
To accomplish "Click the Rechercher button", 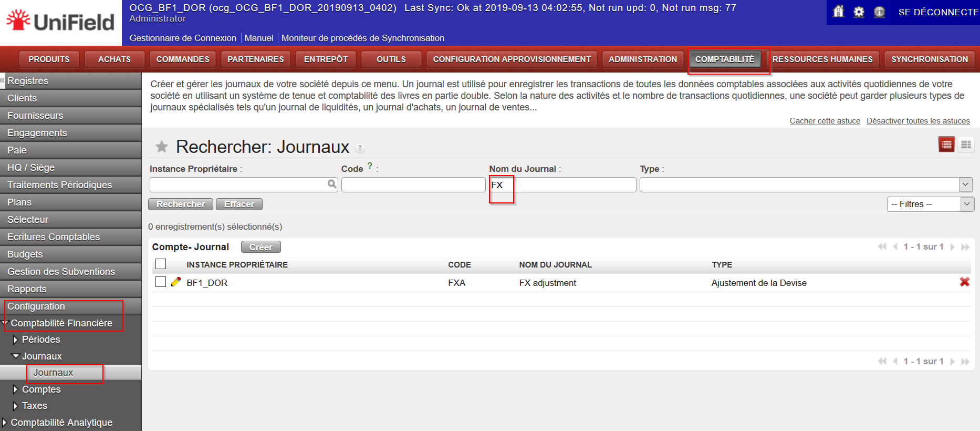I will click(181, 204).
